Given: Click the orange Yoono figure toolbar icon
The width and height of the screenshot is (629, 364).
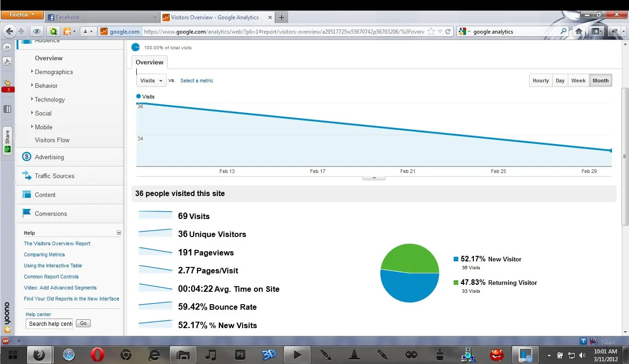Looking at the screenshot, I should pos(69,31).
